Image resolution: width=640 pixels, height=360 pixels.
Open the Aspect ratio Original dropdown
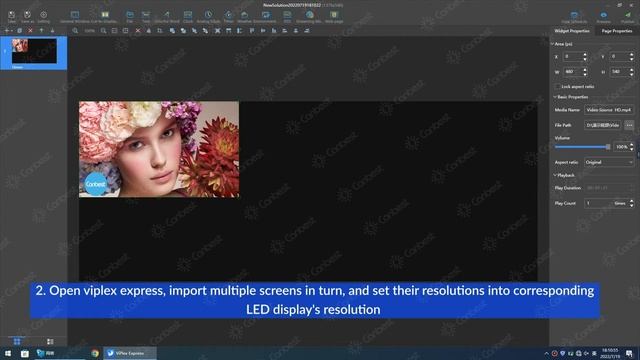(x=609, y=162)
